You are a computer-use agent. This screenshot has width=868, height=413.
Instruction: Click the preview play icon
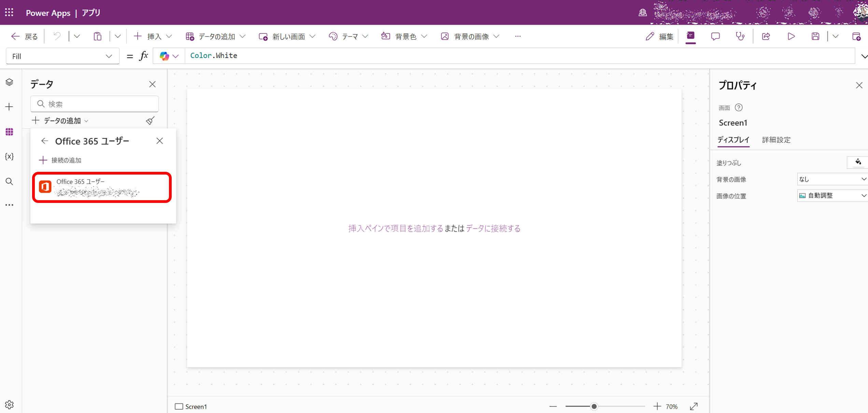(x=791, y=36)
